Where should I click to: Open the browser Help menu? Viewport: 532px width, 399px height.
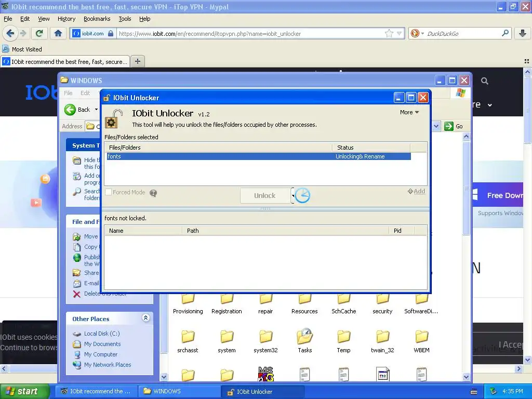[144, 19]
